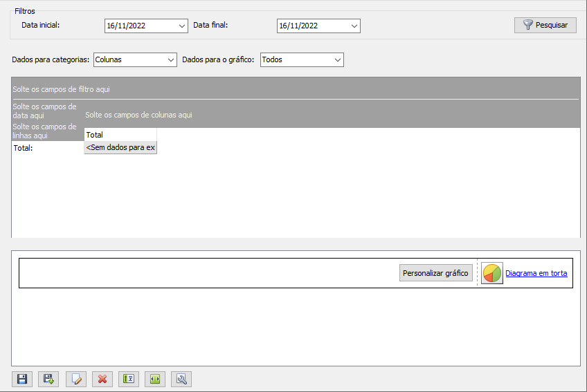The image size is (587, 392).
Task: Expand the Dados para o gráfico combo box
Action: tap(338, 60)
